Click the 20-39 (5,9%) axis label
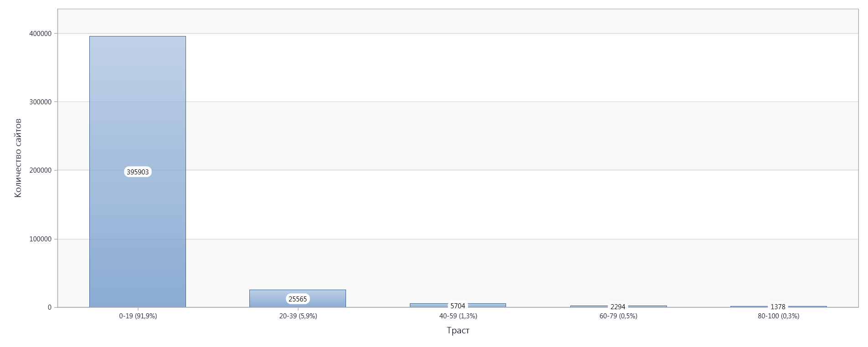Screen dimensions: 868x347 pos(298,316)
